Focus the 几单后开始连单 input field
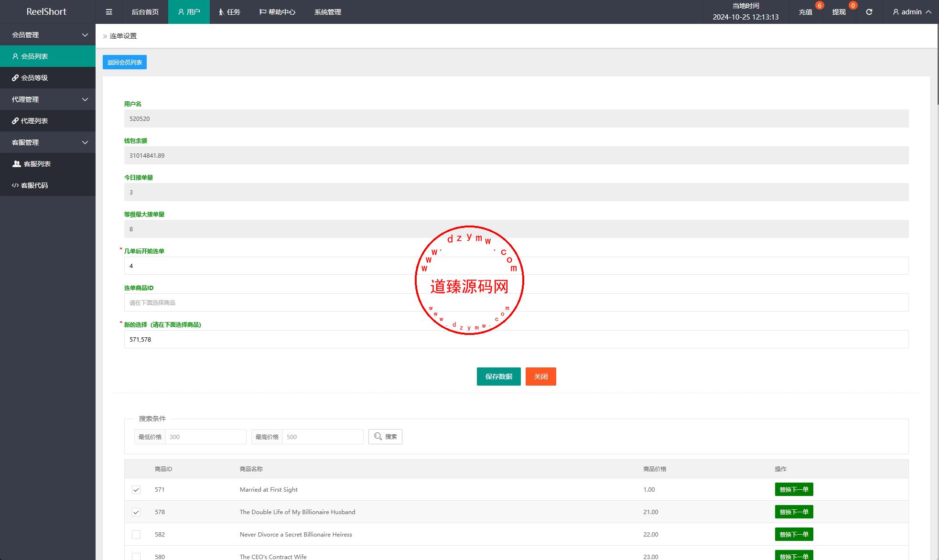 (x=516, y=266)
